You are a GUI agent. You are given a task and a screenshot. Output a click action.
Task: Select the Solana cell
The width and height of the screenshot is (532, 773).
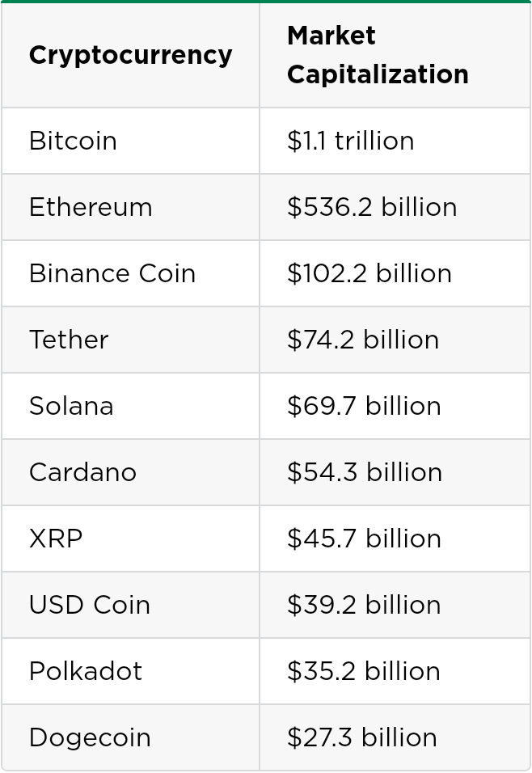[71, 407]
